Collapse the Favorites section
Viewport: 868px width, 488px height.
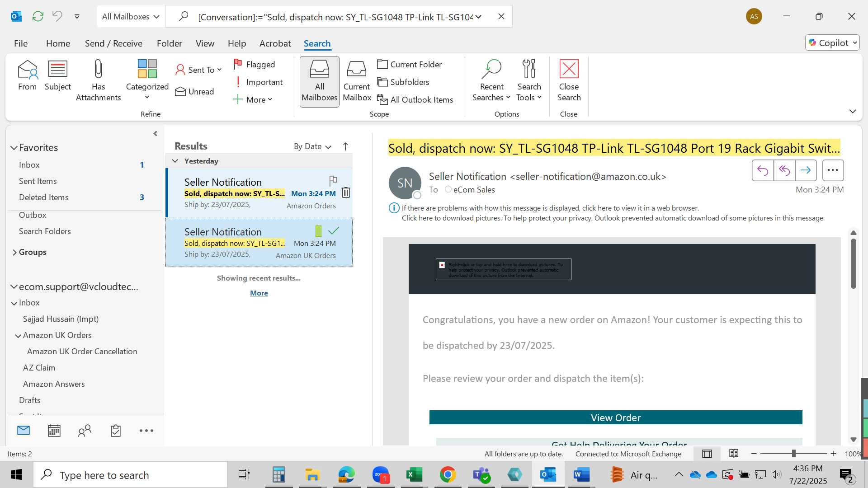point(14,148)
